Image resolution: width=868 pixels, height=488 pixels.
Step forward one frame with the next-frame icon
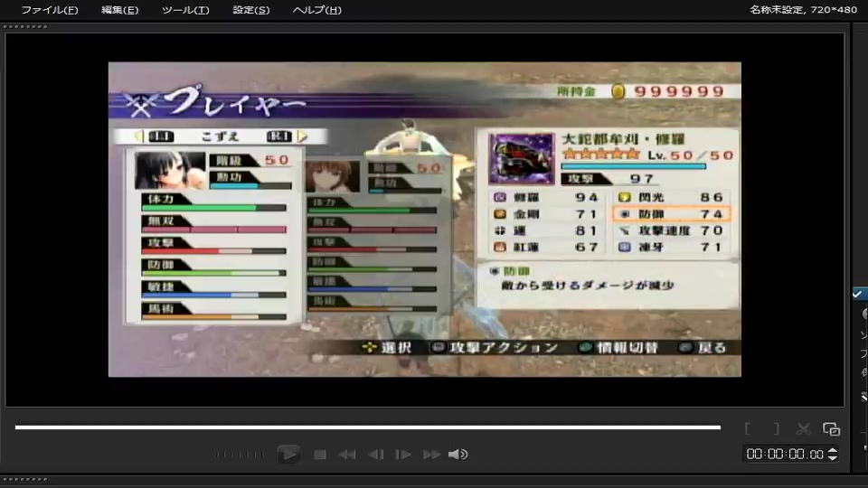pyautogui.click(x=403, y=455)
